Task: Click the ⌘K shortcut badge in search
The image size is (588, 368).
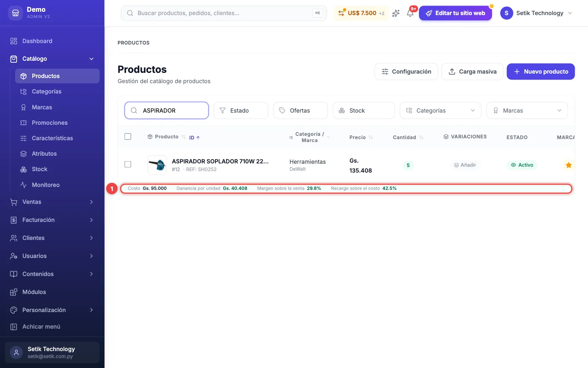Action: (x=318, y=13)
